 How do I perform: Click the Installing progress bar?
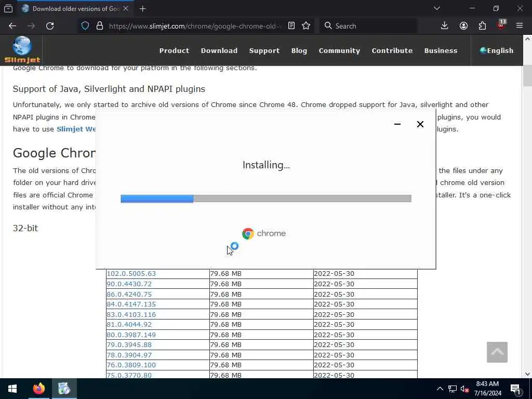[266, 198]
